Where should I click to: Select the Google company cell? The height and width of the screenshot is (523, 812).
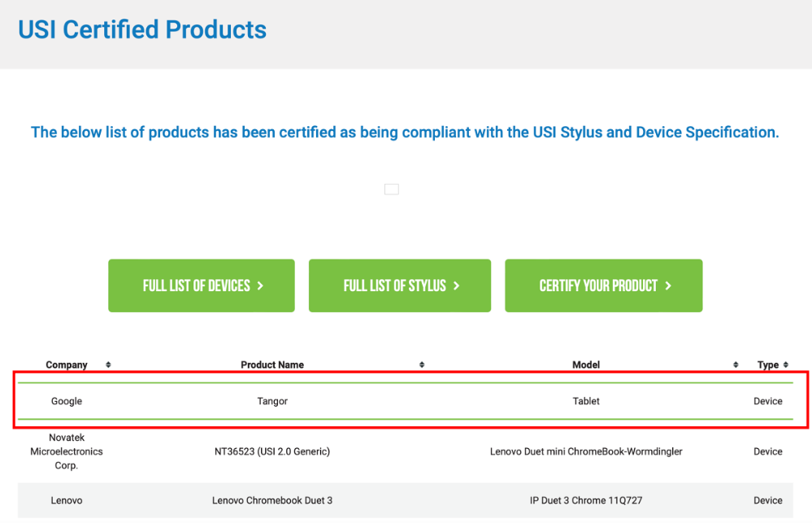pos(67,401)
